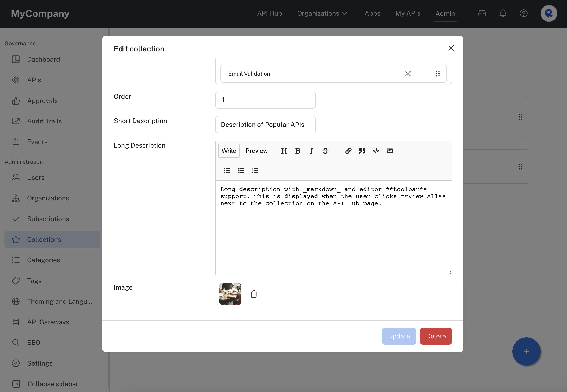The height and width of the screenshot is (392, 567).
Task: Click the task list icon
Action: click(255, 170)
